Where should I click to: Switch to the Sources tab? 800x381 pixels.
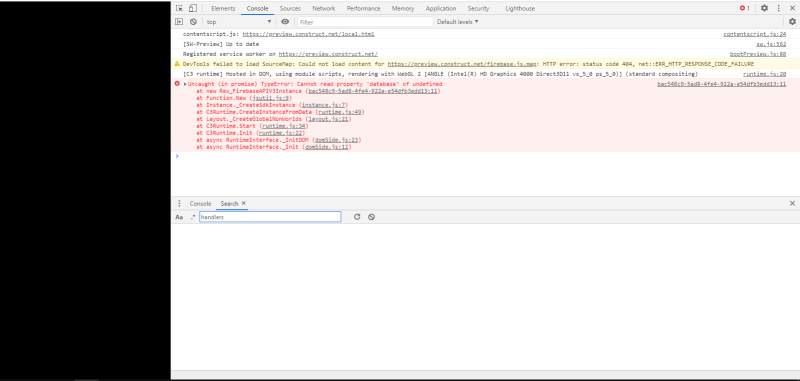[x=290, y=9]
